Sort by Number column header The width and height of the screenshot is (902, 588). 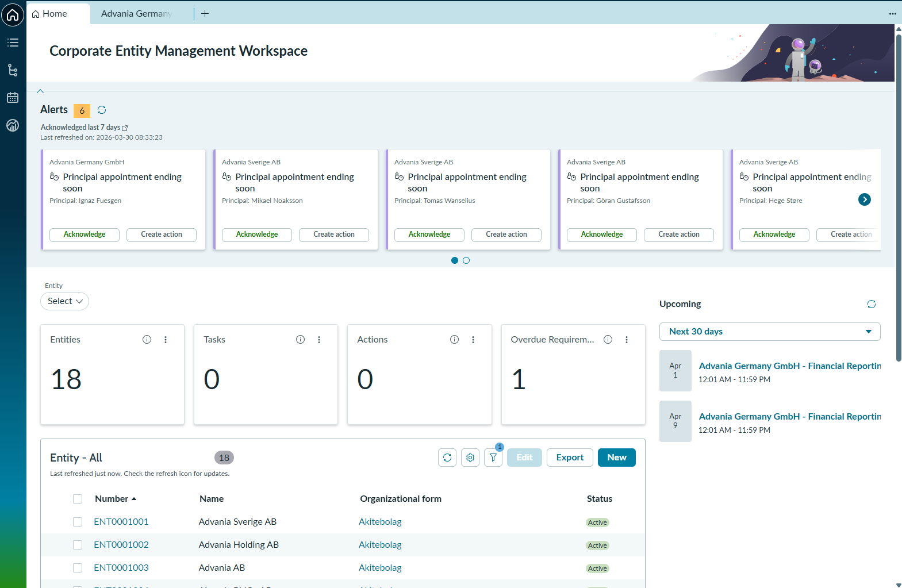[x=115, y=499]
